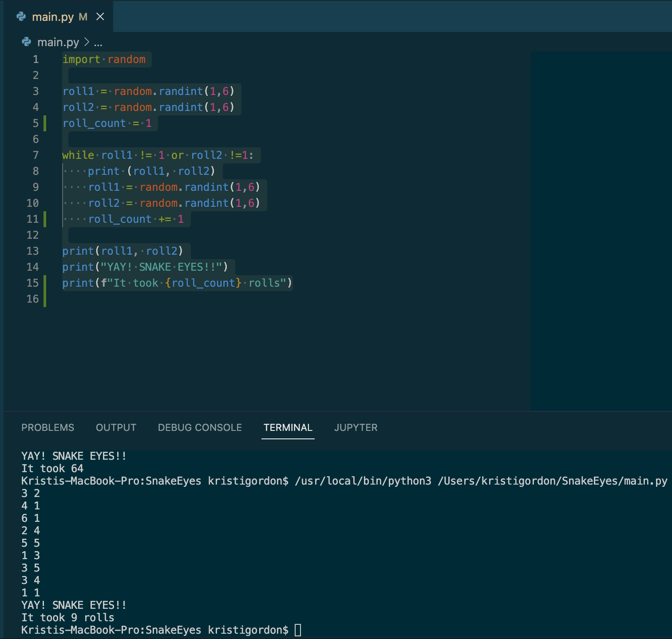Click the green change bar beside line 5
672x639 pixels.
tap(45, 123)
